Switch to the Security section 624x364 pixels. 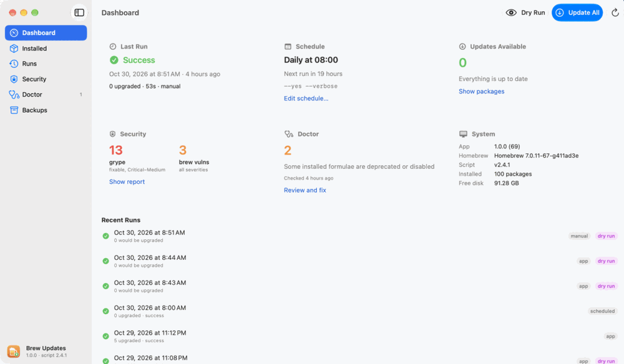point(46,79)
